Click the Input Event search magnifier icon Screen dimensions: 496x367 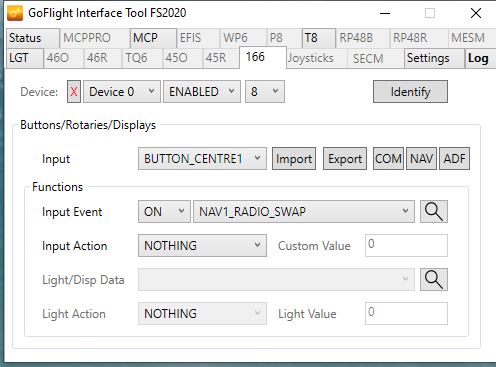coord(434,211)
